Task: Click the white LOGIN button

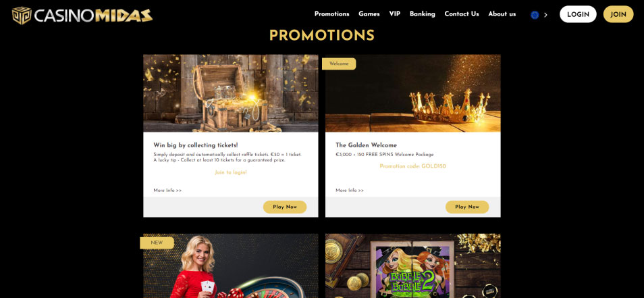Action: [578, 14]
